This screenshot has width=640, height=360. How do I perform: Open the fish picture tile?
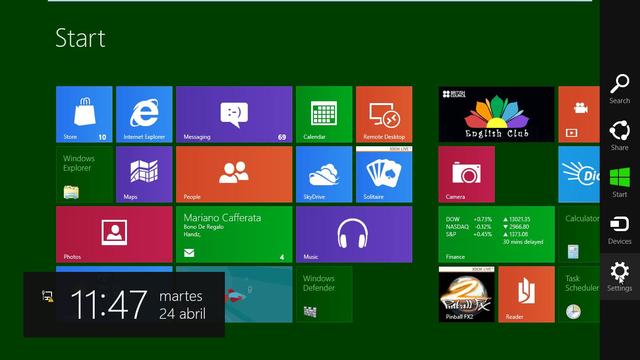(x=258, y=294)
